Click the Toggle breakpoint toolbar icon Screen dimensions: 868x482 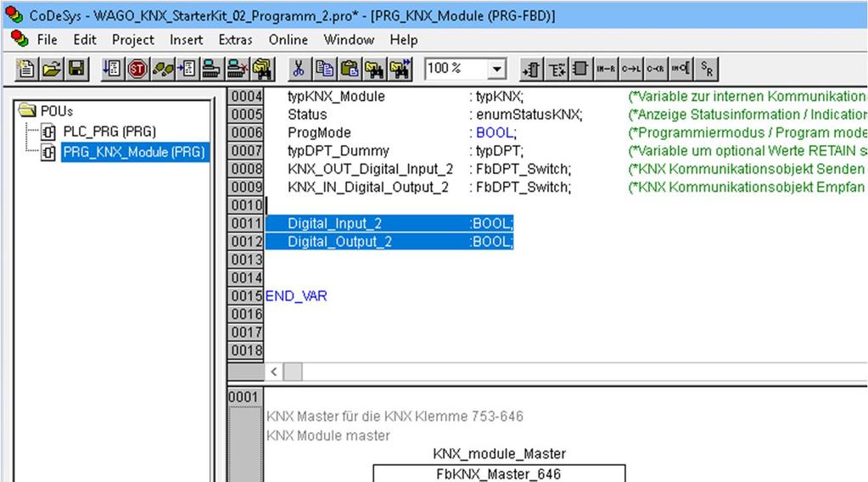coord(188,69)
